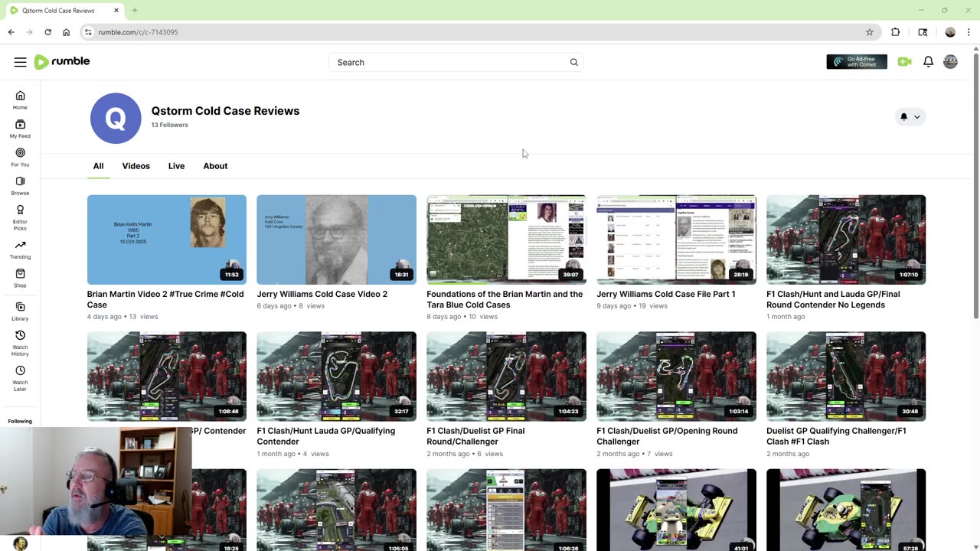Go to Home in the sidebar
This screenshot has height=551, width=980.
click(x=20, y=100)
